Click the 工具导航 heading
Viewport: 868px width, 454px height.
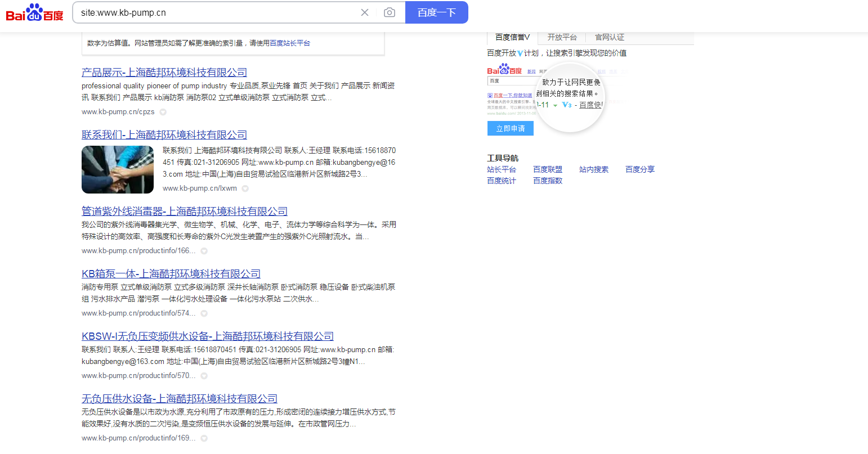coord(503,158)
